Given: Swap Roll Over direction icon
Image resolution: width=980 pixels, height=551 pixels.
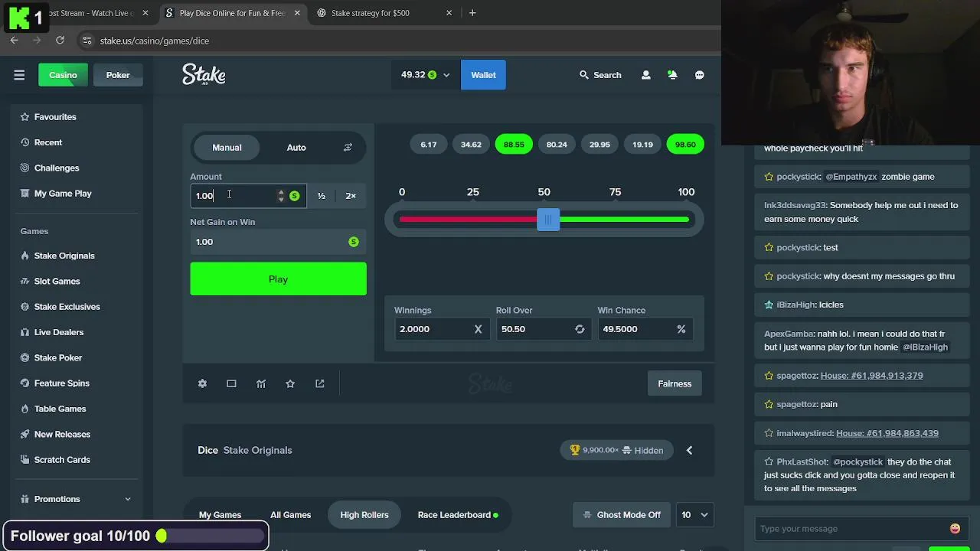Looking at the screenshot, I should pos(580,329).
